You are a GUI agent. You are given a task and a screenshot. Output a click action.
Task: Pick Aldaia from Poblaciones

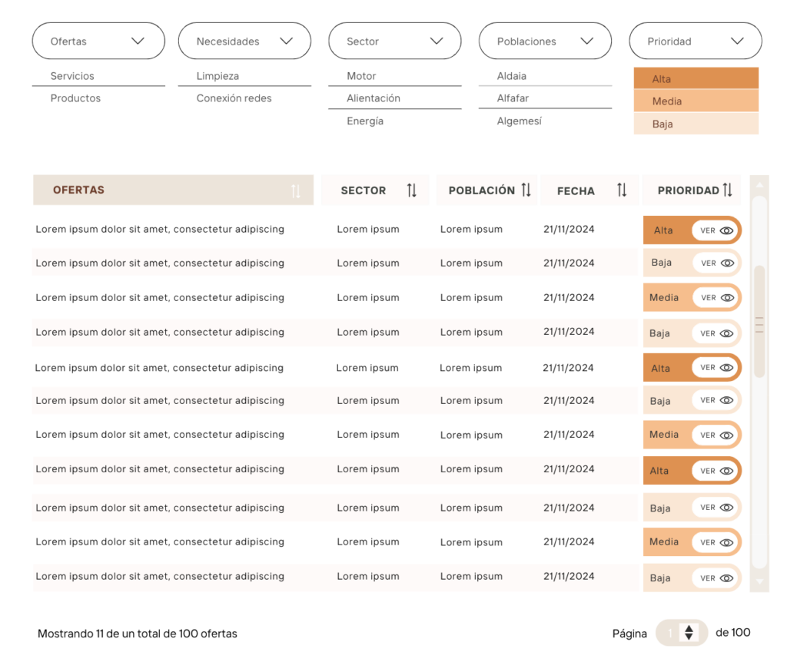[511, 76]
